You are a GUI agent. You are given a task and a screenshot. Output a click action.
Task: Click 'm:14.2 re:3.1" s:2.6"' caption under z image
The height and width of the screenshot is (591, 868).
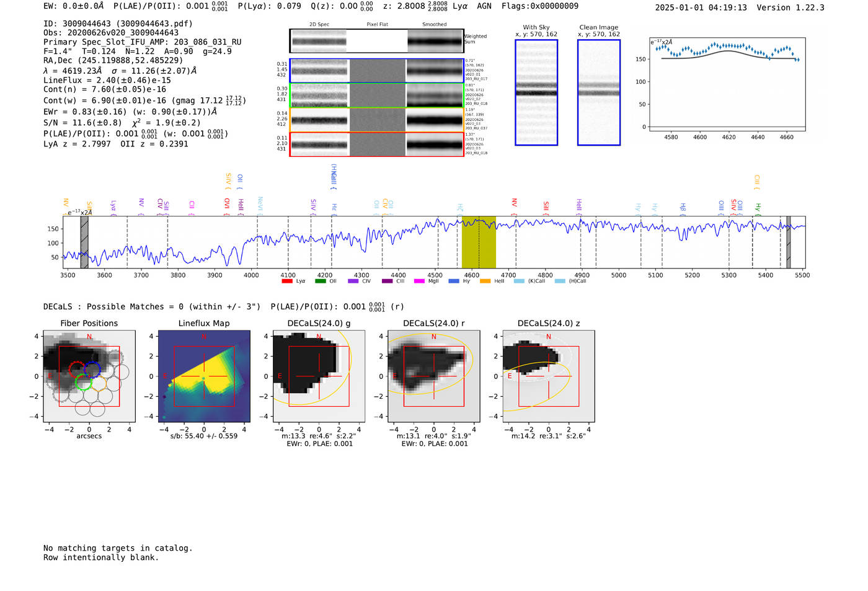[549, 436]
